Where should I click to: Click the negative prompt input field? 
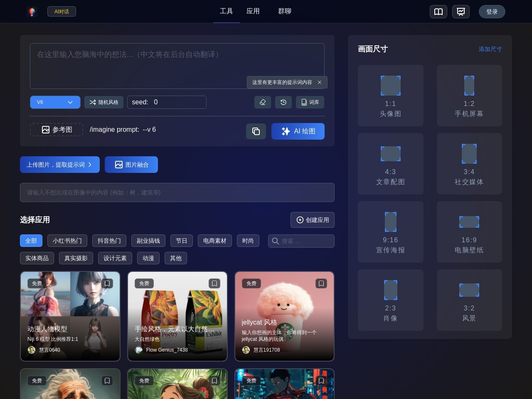pyautogui.click(x=177, y=192)
